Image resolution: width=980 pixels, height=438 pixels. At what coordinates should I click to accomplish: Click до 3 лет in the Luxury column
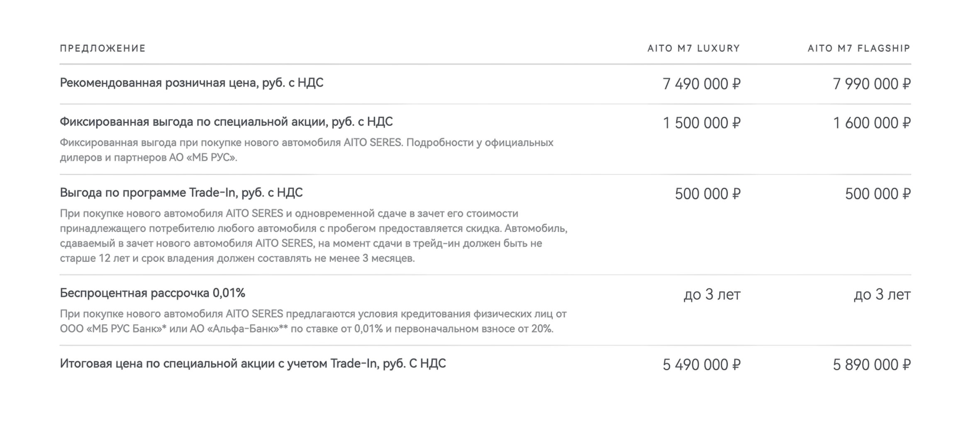(x=712, y=294)
